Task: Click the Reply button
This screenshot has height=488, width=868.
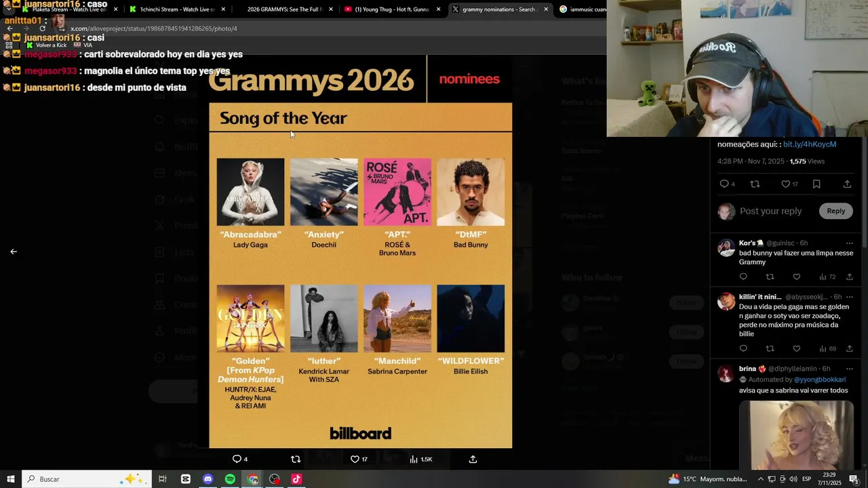Action: coord(835,211)
